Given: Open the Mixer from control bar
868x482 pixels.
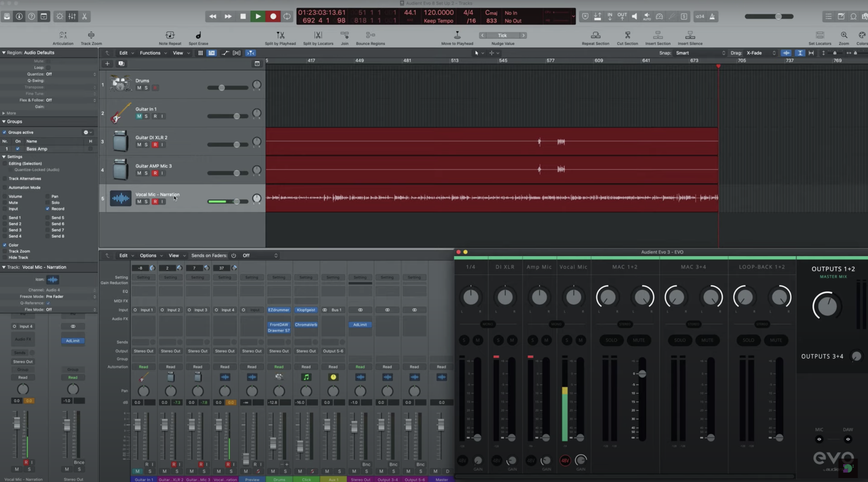Looking at the screenshot, I should tap(72, 17).
